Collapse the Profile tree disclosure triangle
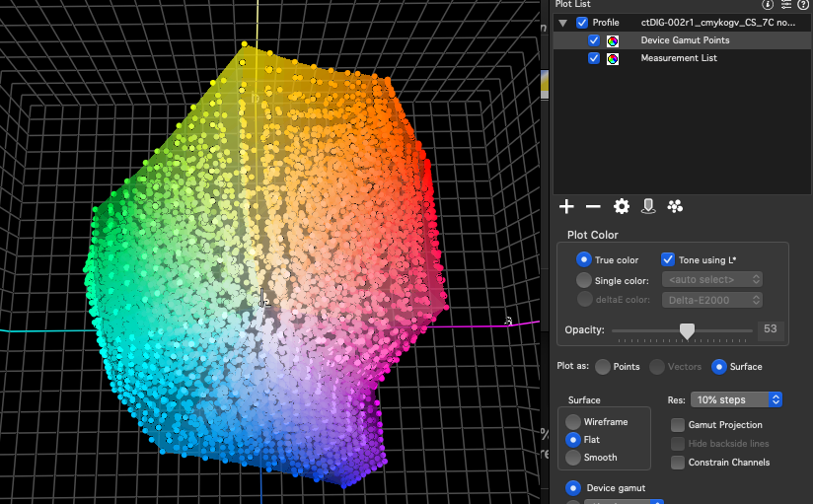This screenshot has width=813, height=504. (x=563, y=23)
